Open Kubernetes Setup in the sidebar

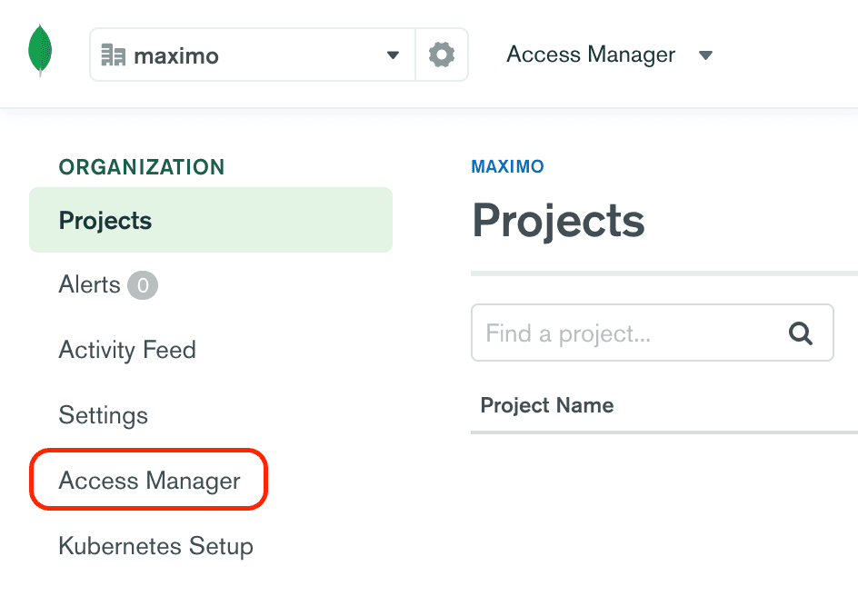[156, 546]
